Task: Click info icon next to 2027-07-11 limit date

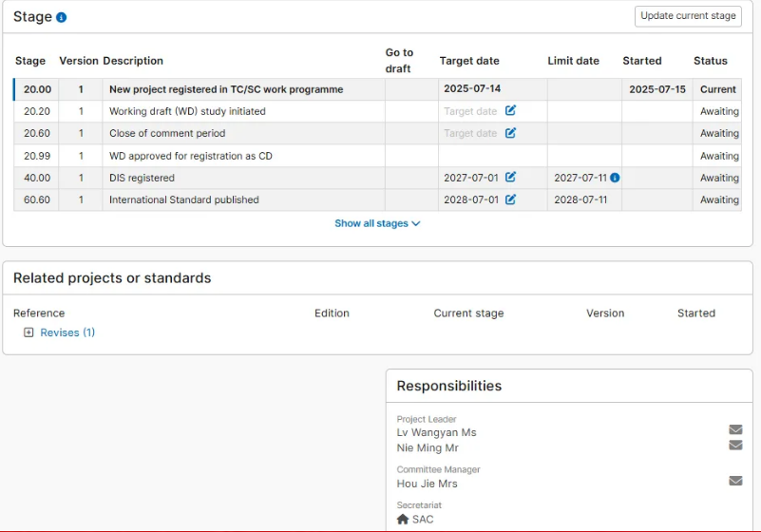Action: click(615, 178)
